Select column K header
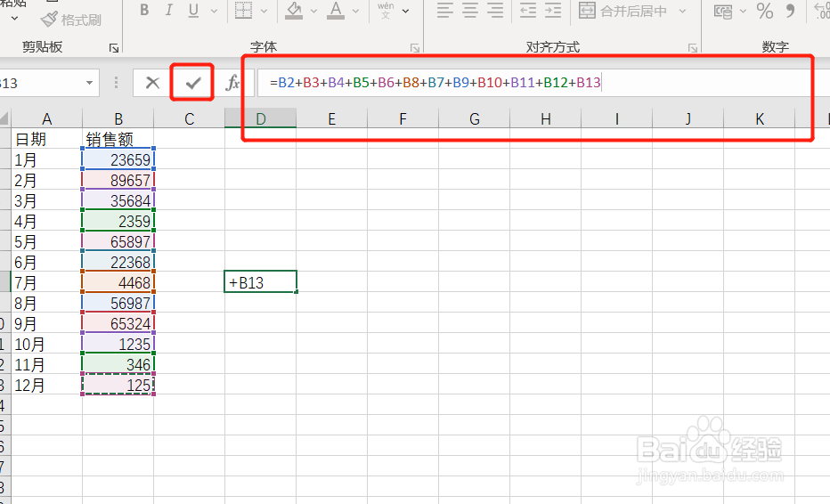The image size is (830, 504). click(x=759, y=118)
